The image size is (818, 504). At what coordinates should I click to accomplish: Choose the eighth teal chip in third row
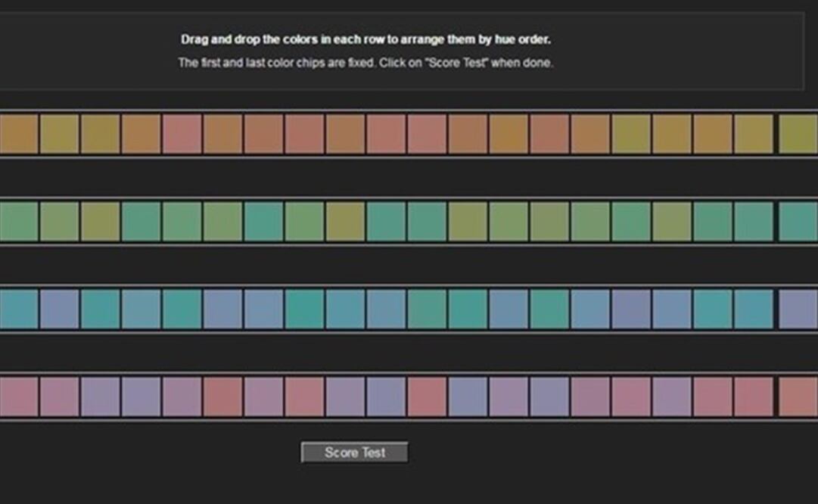304,310
